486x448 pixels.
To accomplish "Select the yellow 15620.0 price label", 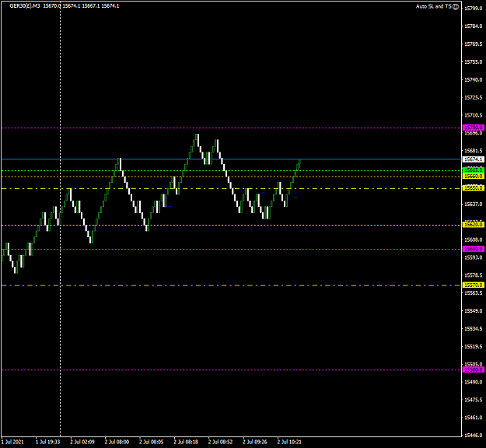I will pyautogui.click(x=474, y=225).
